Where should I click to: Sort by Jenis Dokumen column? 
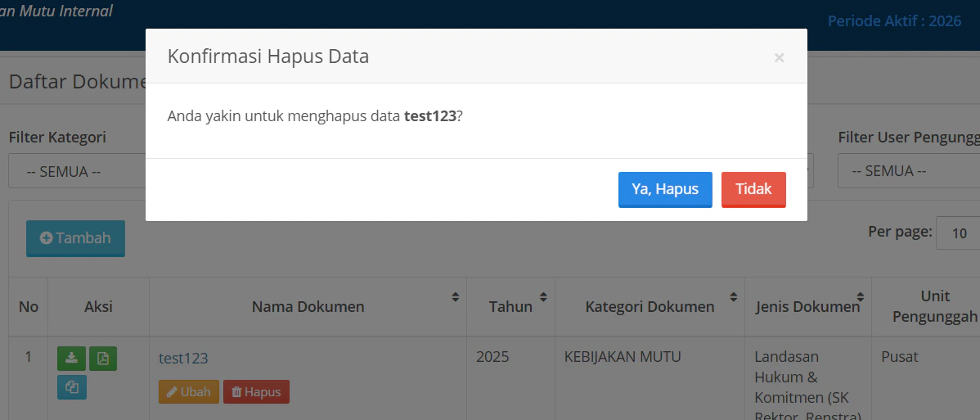[807, 307]
